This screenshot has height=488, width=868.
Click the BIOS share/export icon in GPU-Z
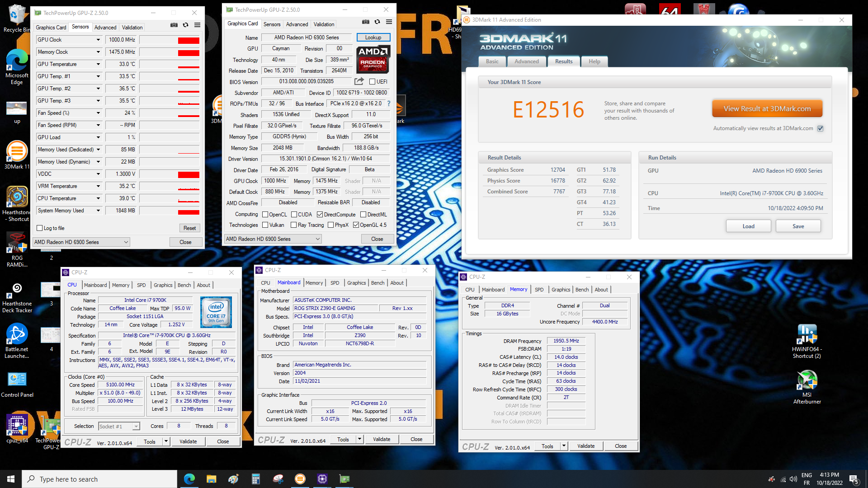click(359, 81)
